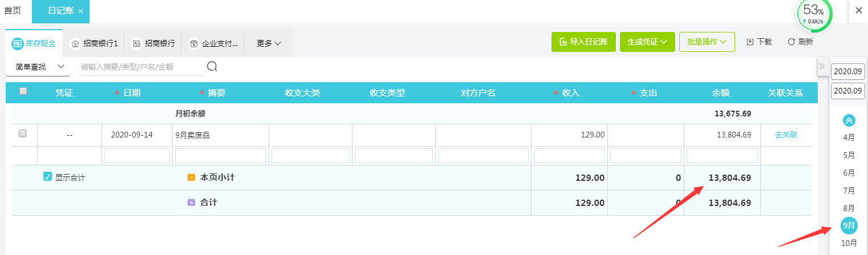The image size is (868, 255).
Task: Click the new-row 对方户名 input field
Action: pyautogui.click(x=483, y=156)
